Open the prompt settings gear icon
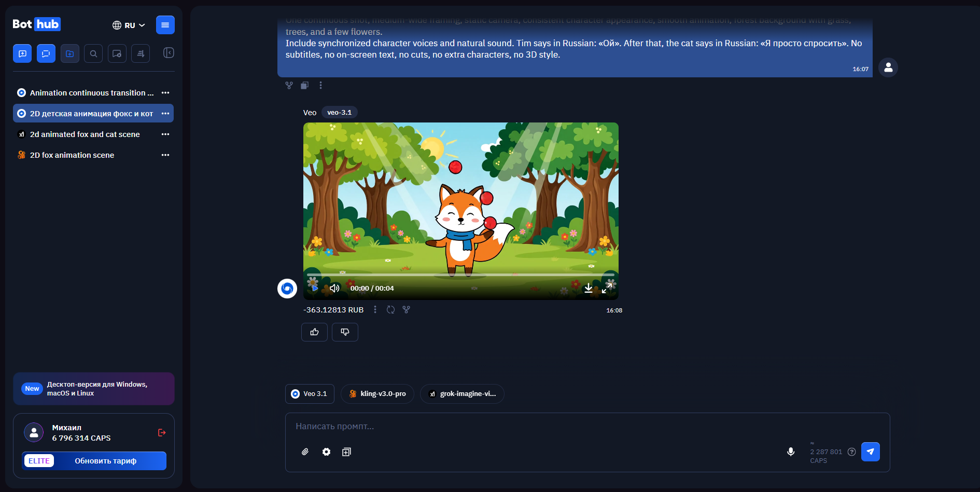Image resolution: width=980 pixels, height=492 pixels. [326, 452]
